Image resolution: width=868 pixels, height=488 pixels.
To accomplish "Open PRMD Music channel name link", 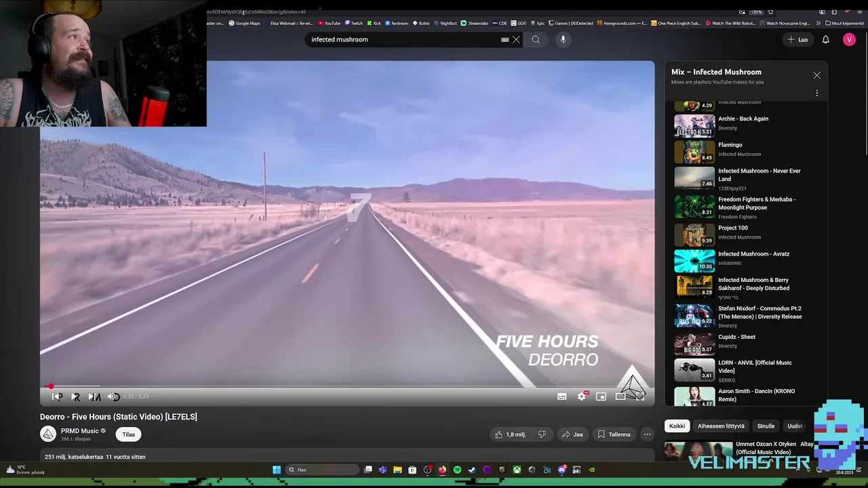I will [80, 431].
